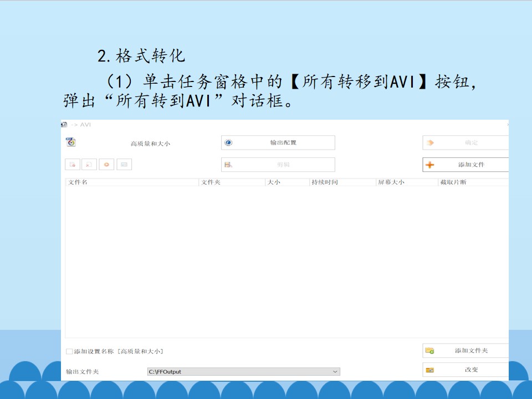Expand the output folder dropdown arrow
532x399 pixels.
(335, 371)
